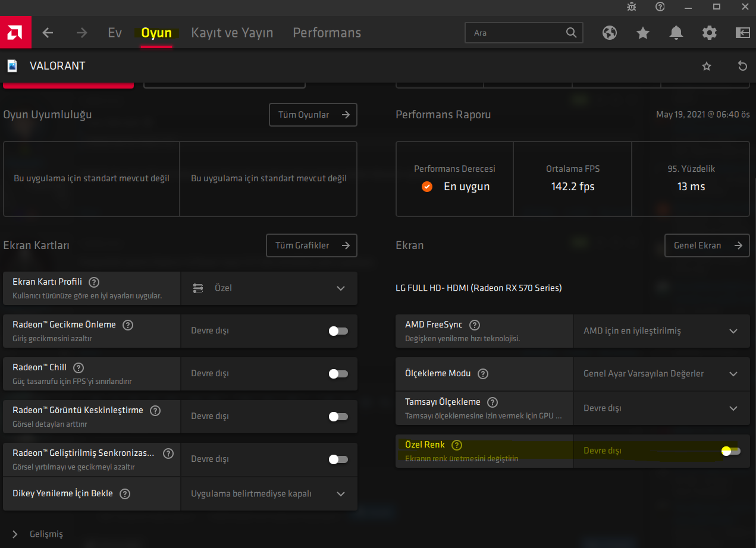Click the Oyun Uyumluluğu heading
The width and height of the screenshot is (756, 548).
point(48,115)
